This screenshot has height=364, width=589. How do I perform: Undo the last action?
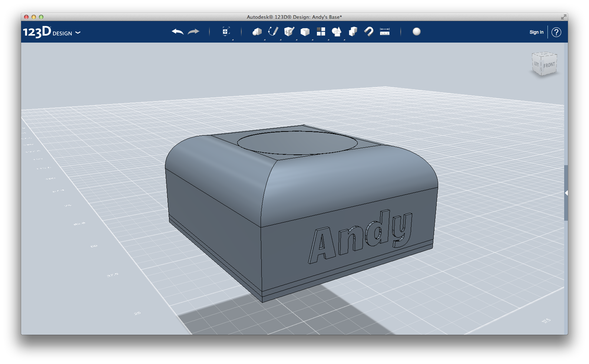click(x=178, y=32)
